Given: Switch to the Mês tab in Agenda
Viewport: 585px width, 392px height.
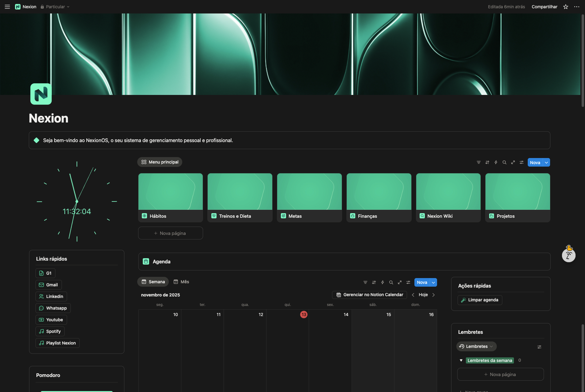Looking at the screenshot, I should pos(181,282).
